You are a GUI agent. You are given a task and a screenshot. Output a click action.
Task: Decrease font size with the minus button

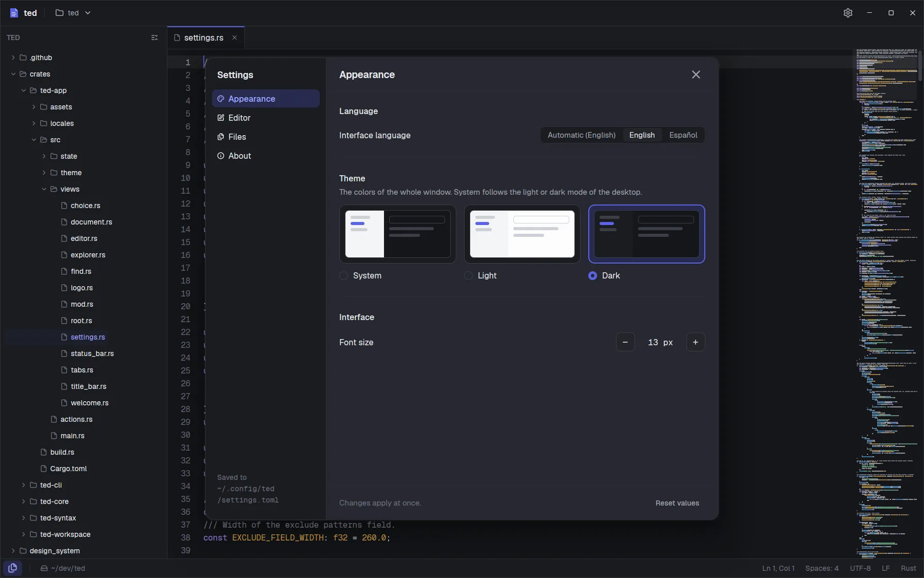(625, 342)
